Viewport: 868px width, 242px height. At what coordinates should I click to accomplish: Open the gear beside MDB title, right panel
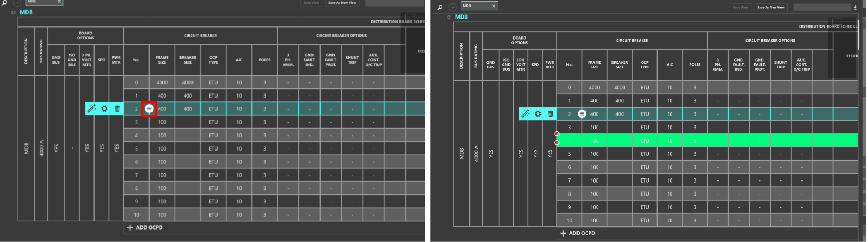(x=448, y=17)
